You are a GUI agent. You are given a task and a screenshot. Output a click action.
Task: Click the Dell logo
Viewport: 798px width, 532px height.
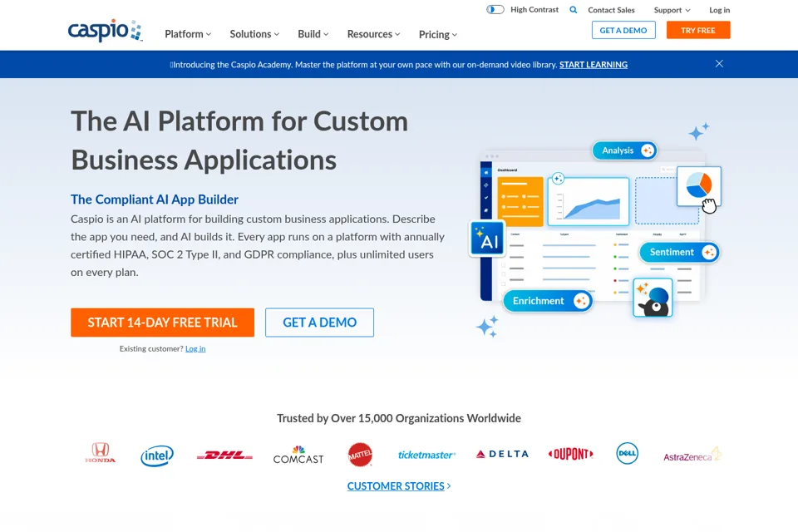tap(627, 453)
